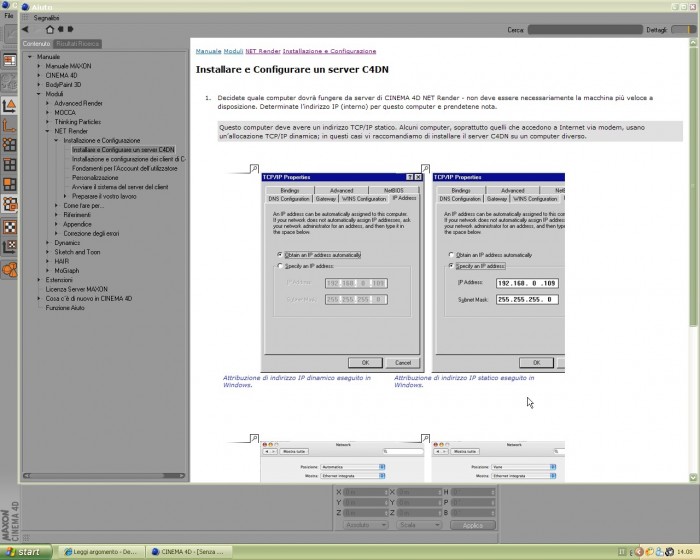Screen dimensions: 700x560
Task: Collapse the NET Render tree node
Action: pos(48,131)
